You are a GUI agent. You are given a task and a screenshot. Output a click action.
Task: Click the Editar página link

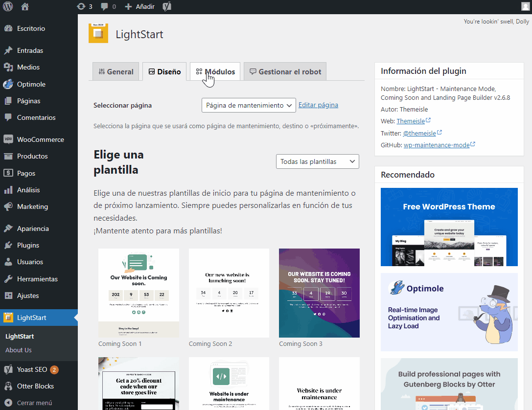(318, 105)
